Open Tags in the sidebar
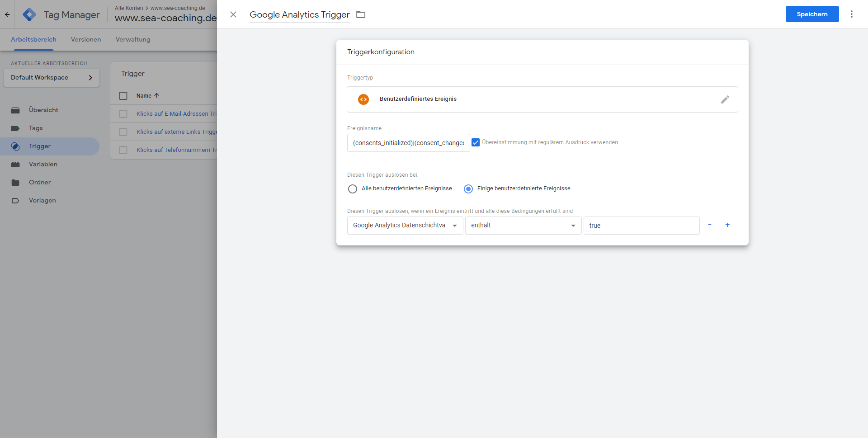868x438 pixels. pyautogui.click(x=36, y=128)
